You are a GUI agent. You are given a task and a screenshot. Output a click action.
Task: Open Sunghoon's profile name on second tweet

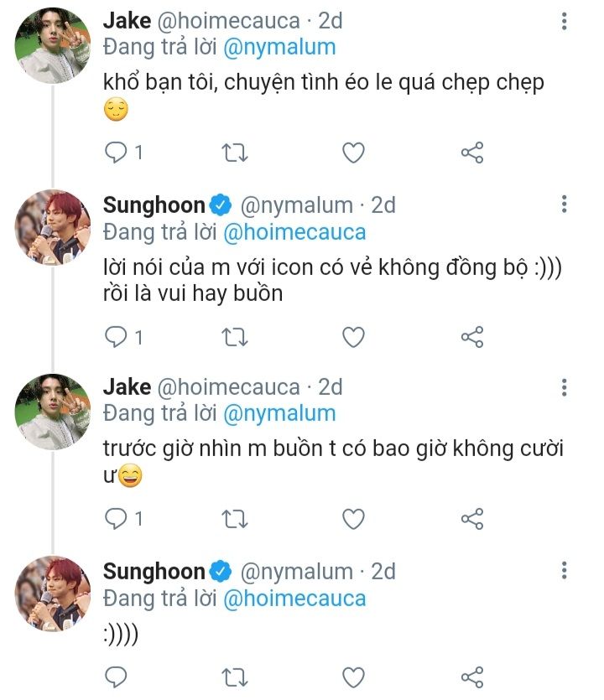pos(154,205)
